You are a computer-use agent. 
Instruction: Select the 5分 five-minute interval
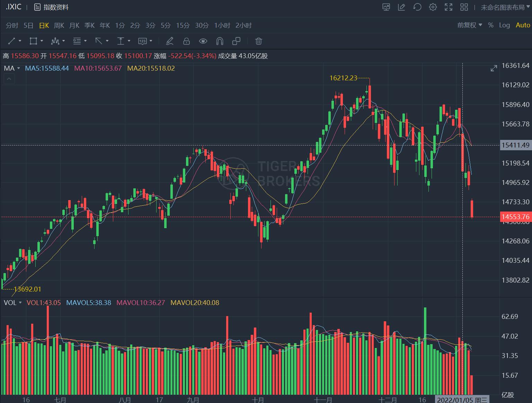166,25
